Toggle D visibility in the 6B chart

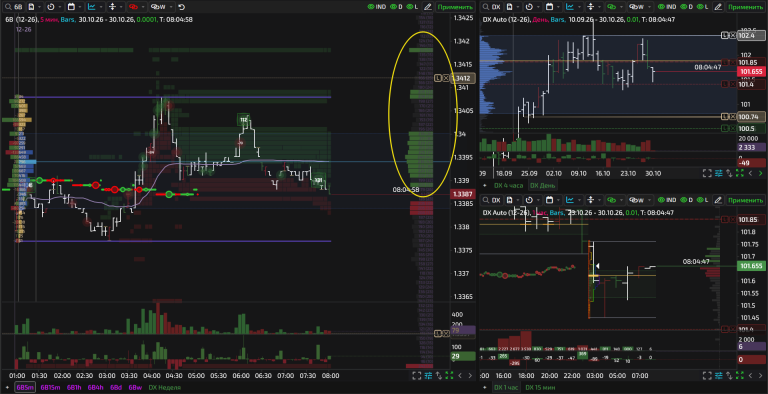[396, 7]
